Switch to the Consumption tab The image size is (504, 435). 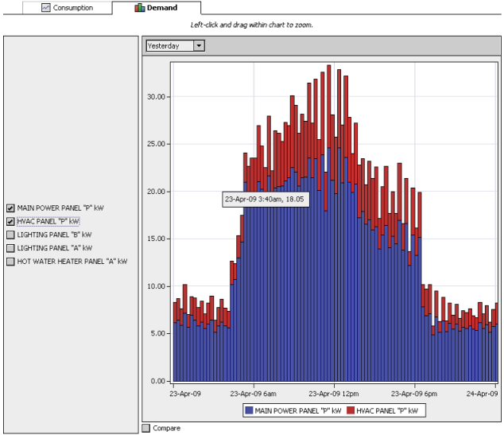point(68,8)
